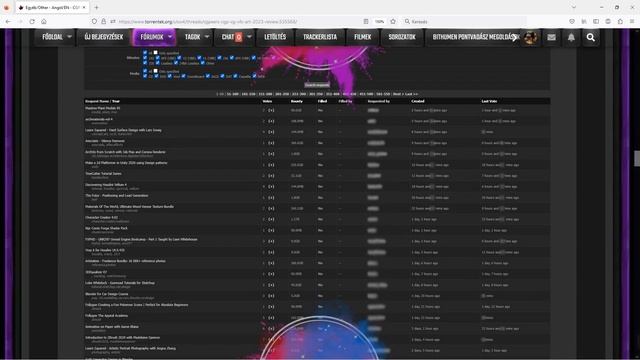Uncheck the Lossless bitrate checkbox
This screenshot has width=640, height=360.
pyautogui.click(x=158, y=63)
